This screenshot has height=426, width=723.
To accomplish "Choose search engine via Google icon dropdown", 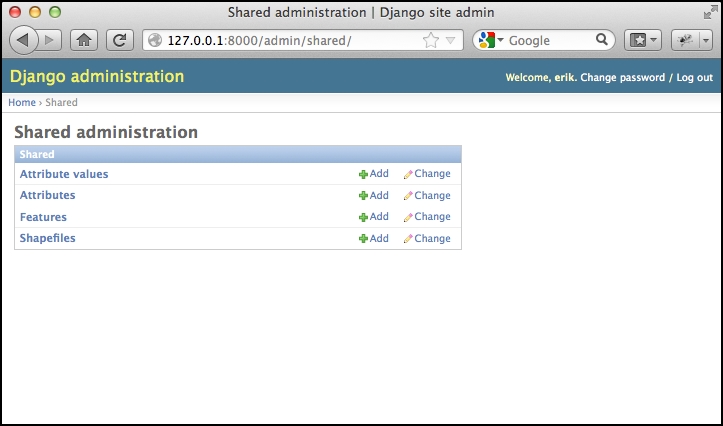I will coord(491,40).
